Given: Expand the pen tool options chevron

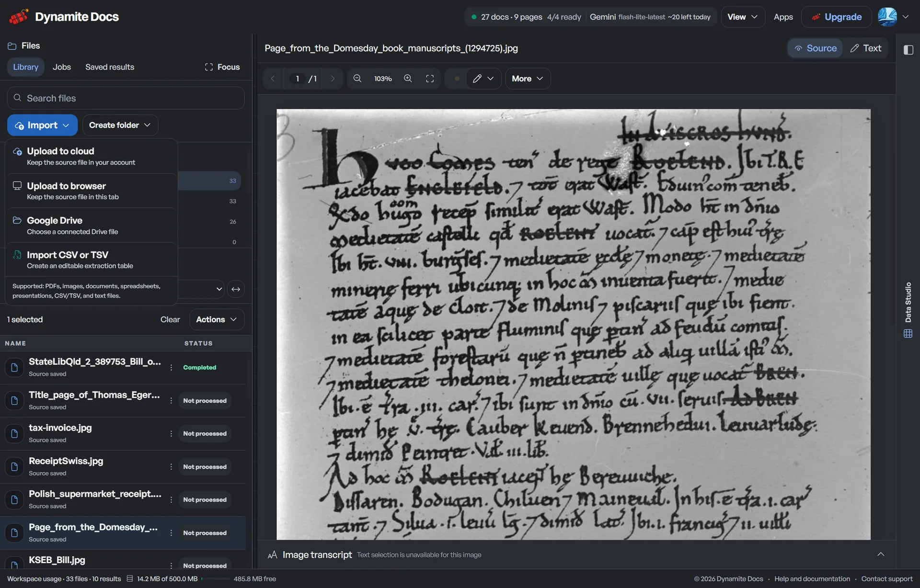Looking at the screenshot, I should click(x=491, y=79).
